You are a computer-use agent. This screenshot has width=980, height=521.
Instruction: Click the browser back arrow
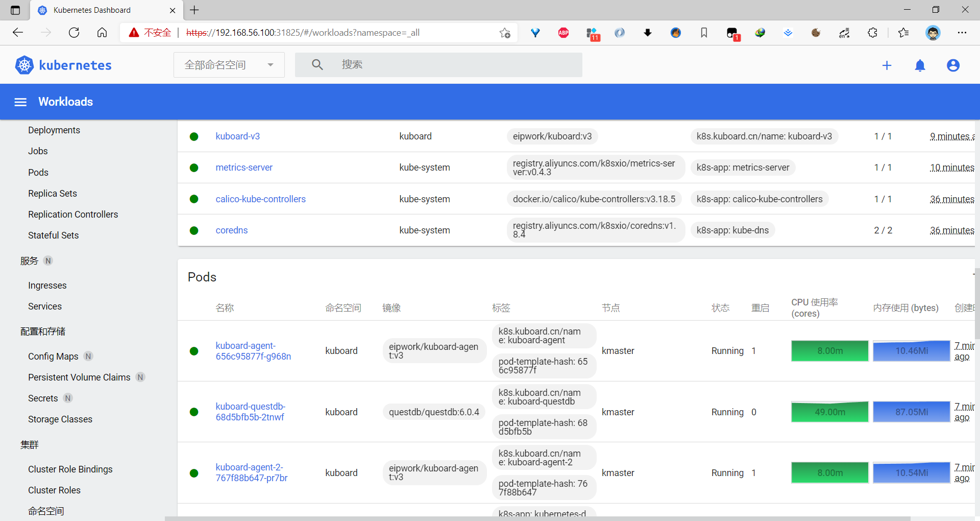pyautogui.click(x=18, y=33)
